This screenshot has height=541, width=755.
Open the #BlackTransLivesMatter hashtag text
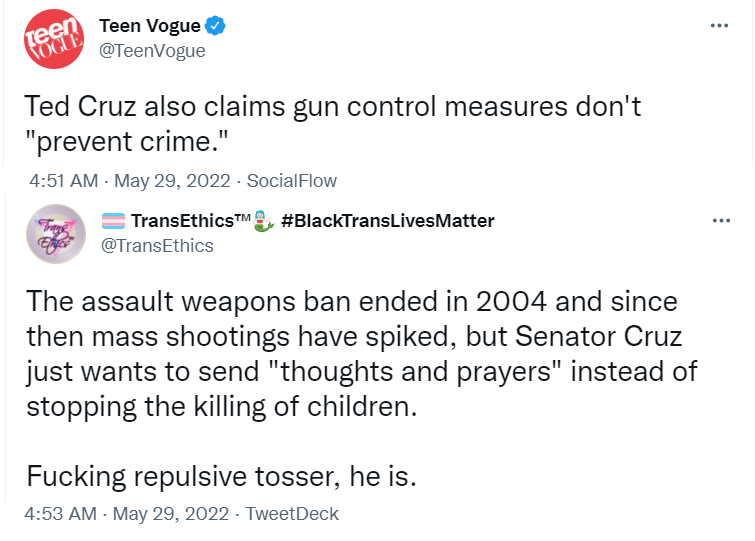(x=388, y=221)
